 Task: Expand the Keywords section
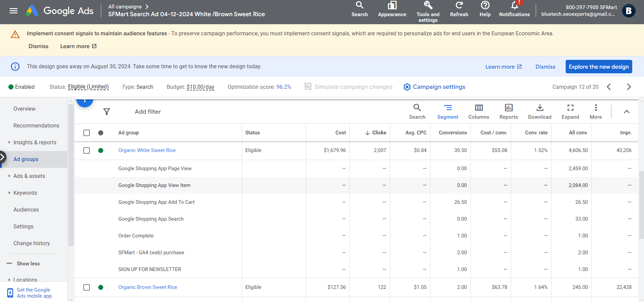(x=9, y=193)
